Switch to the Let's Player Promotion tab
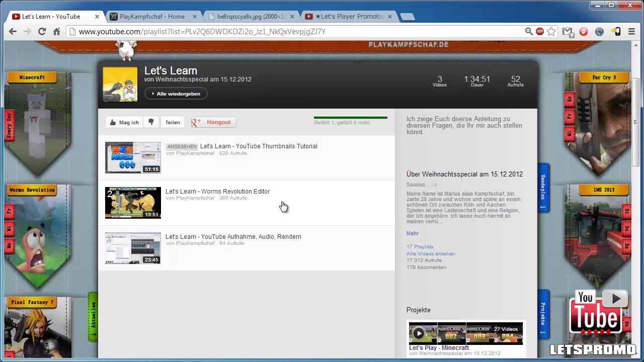The image size is (644, 362). (x=349, y=17)
